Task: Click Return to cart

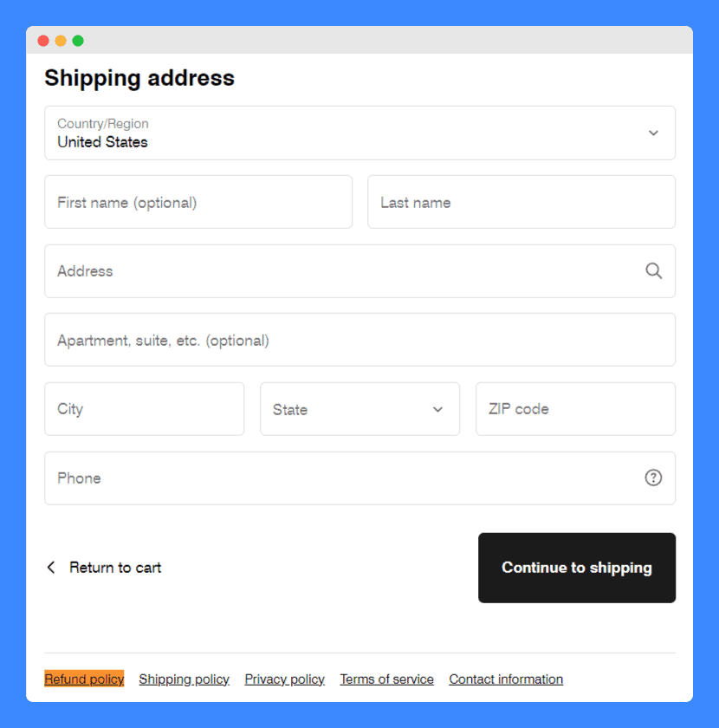Action: (x=115, y=568)
